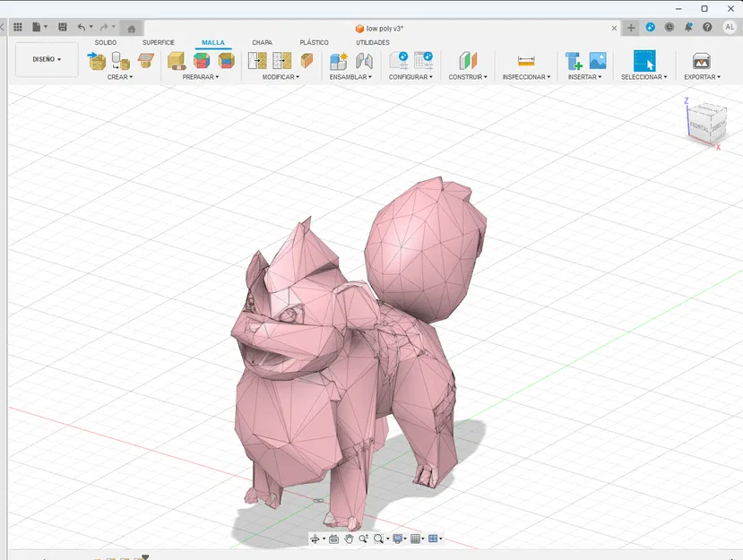Click the fit view magnifier icon

(x=378, y=538)
